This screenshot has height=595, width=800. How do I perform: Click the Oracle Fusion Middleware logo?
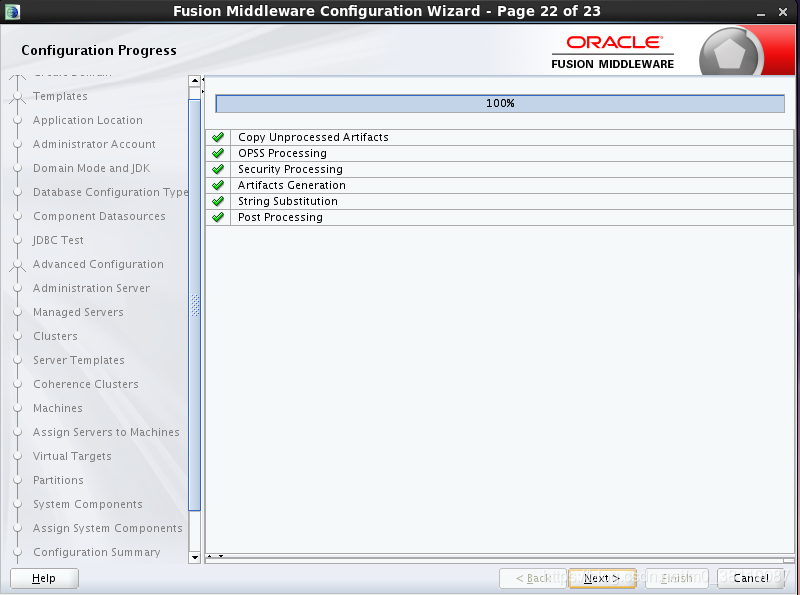(x=612, y=52)
